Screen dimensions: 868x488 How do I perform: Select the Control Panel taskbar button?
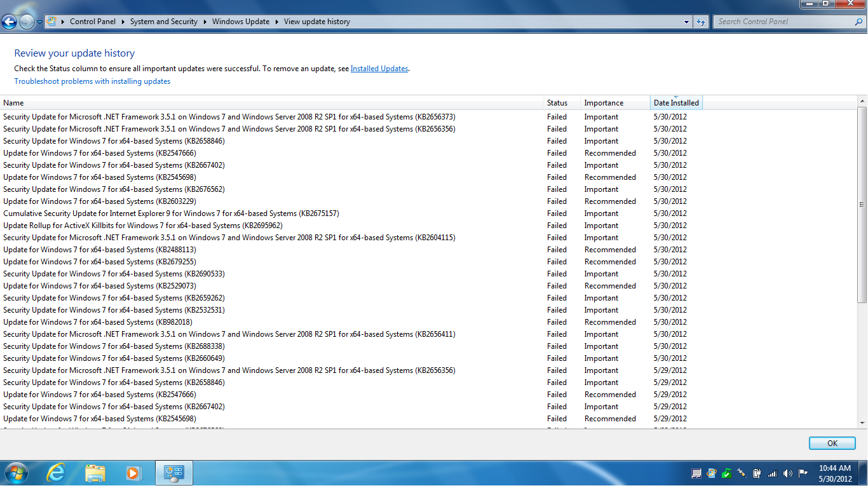(x=173, y=473)
